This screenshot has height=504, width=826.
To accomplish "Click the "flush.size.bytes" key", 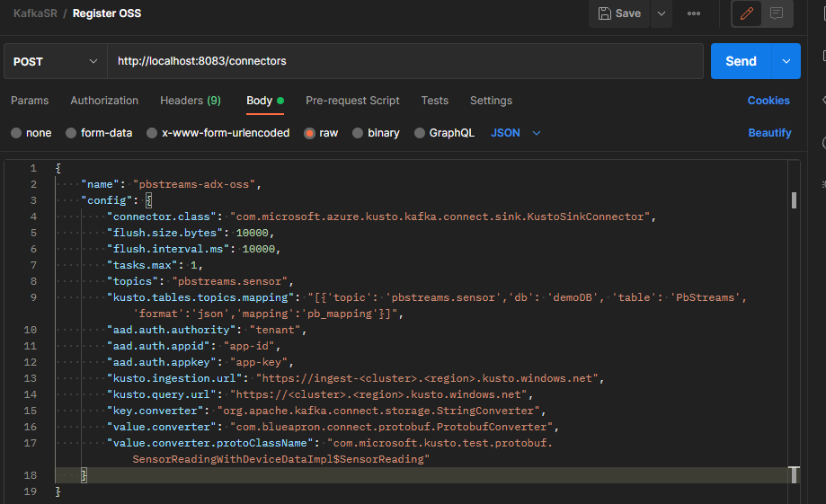I will [x=164, y=233].
